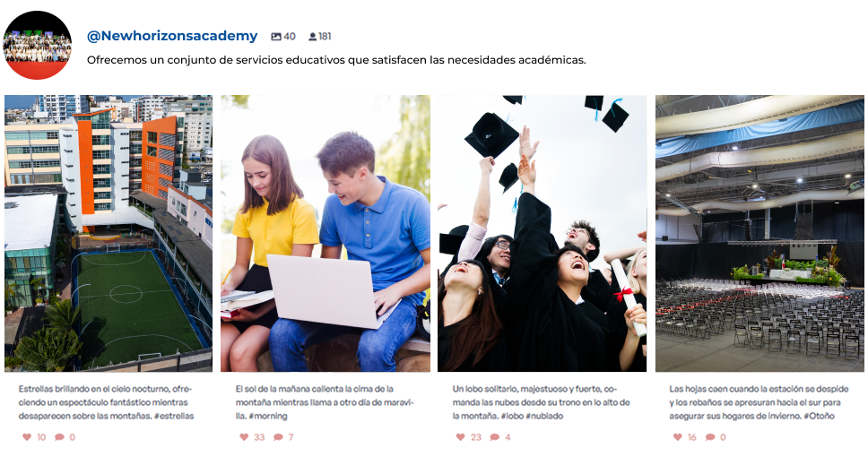This screenshot has width=868, height=457.
Task: Click the #morning hashtag
Action: [x=268, y=416]
